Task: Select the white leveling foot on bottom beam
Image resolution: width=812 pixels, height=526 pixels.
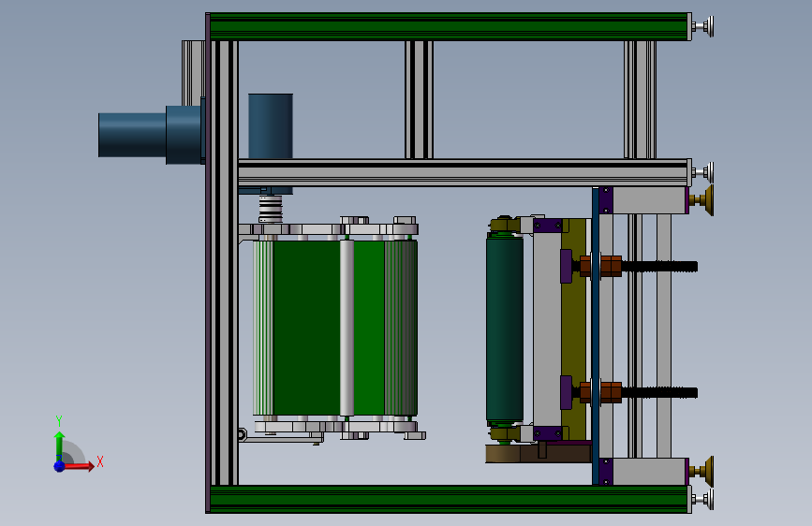Action: [x=703, y=499]
